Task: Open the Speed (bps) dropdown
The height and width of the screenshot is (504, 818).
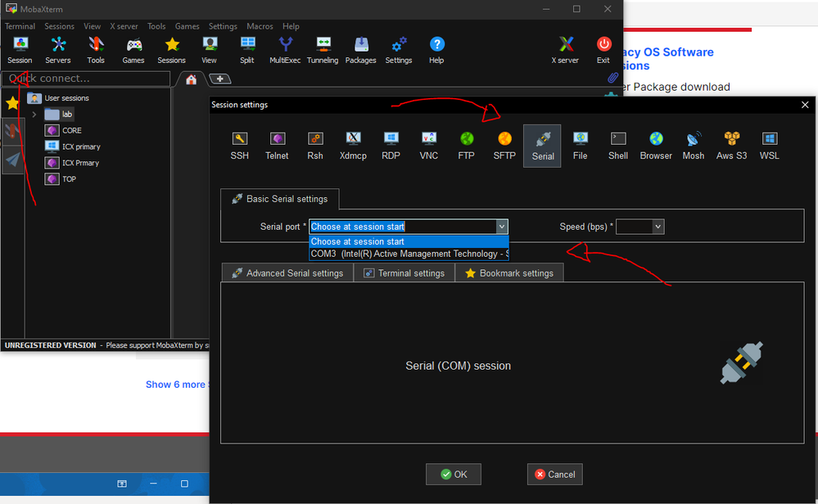Action: [658, 227]
